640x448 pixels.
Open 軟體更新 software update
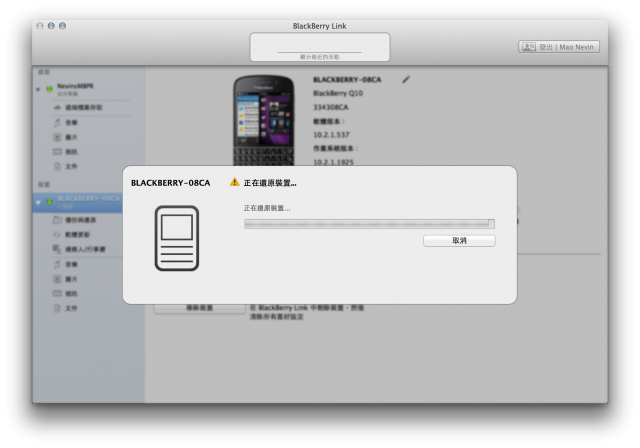tap(71, 235)
